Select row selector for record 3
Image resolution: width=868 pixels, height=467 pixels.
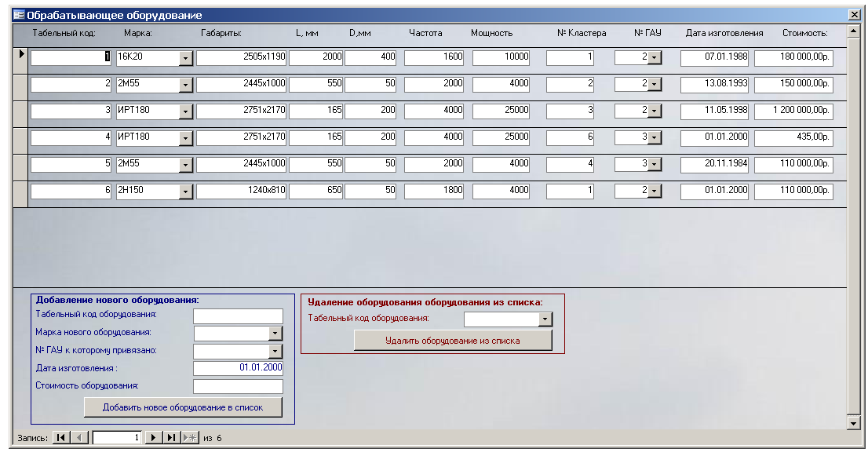coord(20,114)
